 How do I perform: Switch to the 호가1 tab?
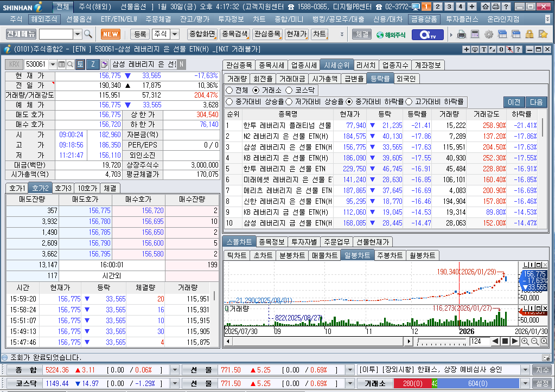17,188
